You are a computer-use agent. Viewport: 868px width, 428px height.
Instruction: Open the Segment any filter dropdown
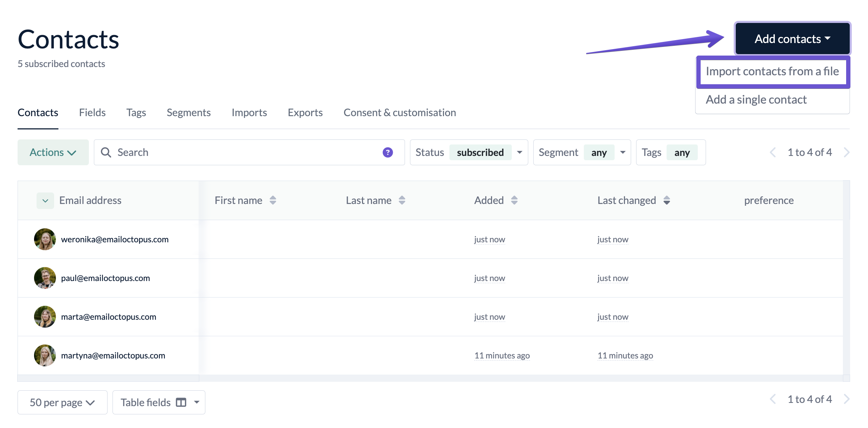[x=623, y=152]
